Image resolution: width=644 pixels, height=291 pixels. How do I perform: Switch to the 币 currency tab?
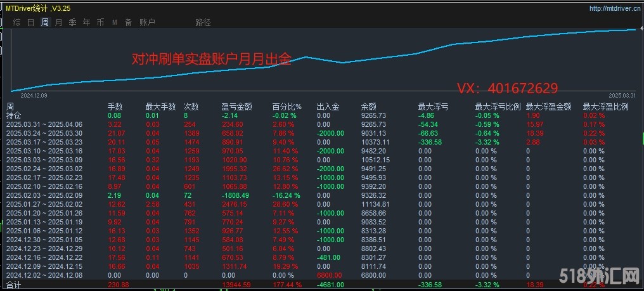coord(101,23)
